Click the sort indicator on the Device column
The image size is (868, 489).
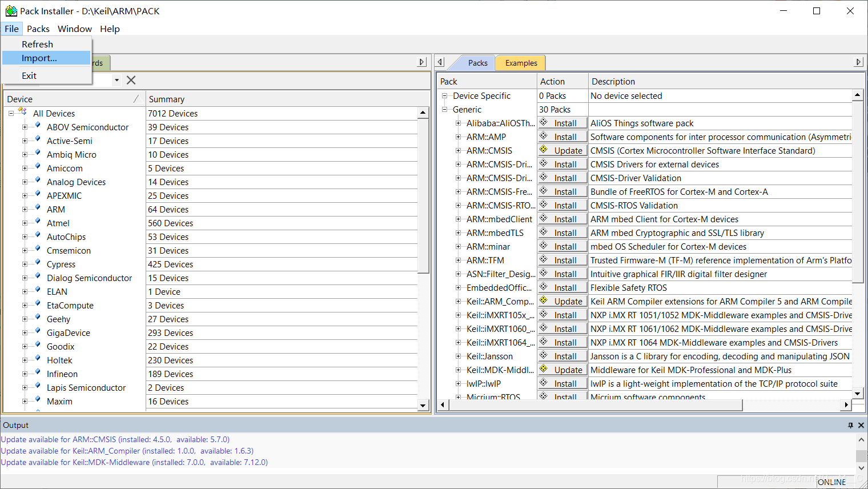136,99
